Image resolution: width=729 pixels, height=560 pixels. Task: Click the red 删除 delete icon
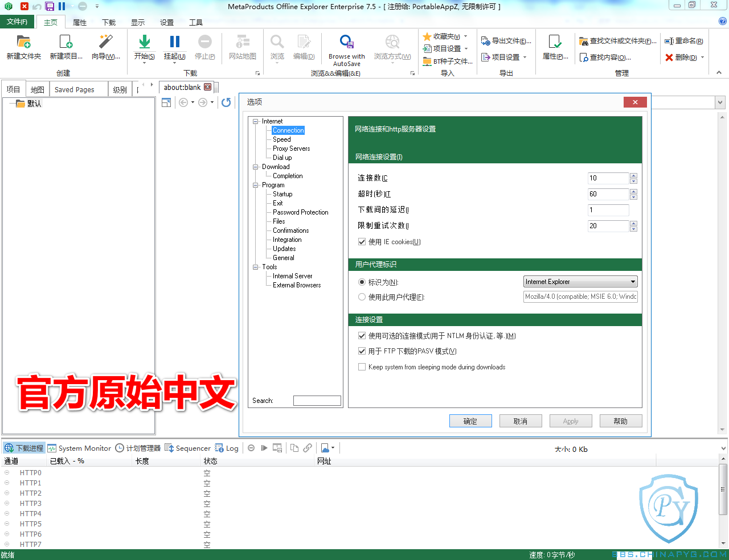tap(669, 57)
